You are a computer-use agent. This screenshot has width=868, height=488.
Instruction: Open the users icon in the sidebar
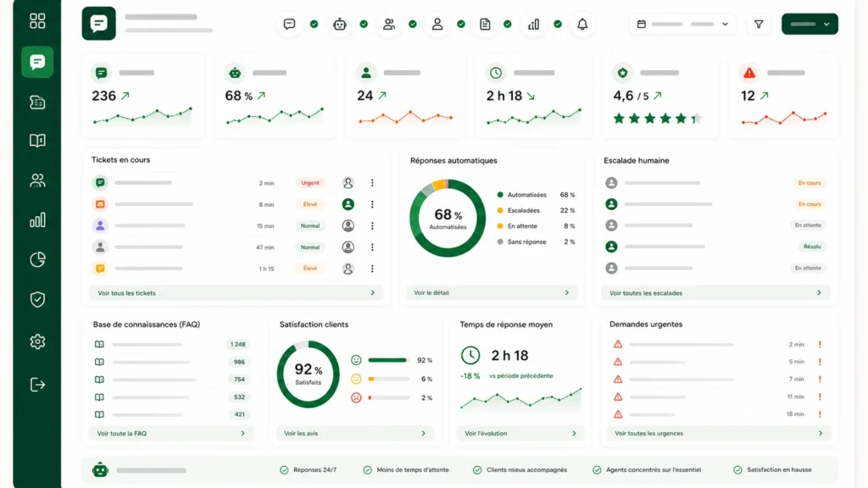[x=37, y=180]
